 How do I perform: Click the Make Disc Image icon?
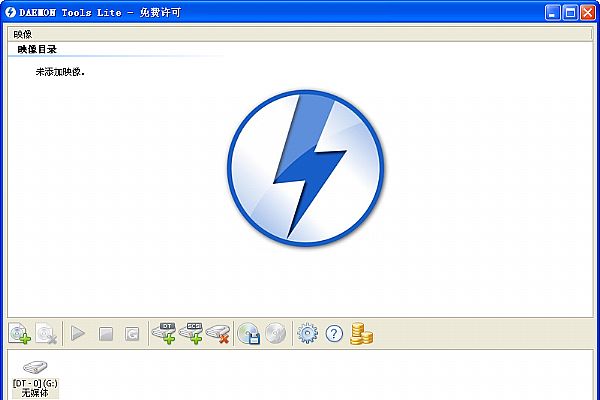pyautogui.click(x=249, y=334)
